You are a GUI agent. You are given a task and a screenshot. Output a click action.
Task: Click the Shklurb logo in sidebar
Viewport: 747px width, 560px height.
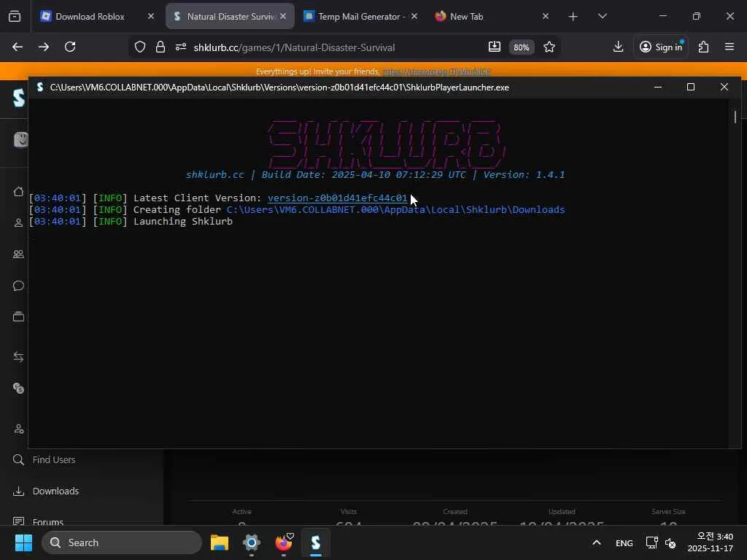(18, 98)
